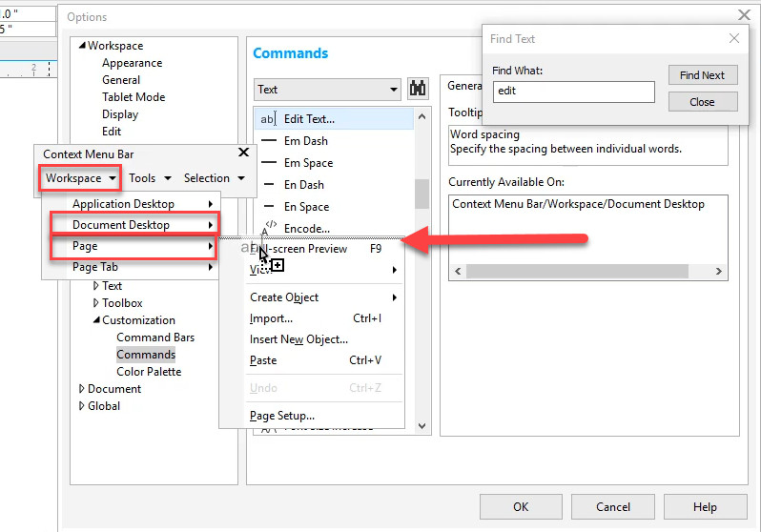Click the binoculars search icon
761x532 pixels.
(x=418, y=89)
